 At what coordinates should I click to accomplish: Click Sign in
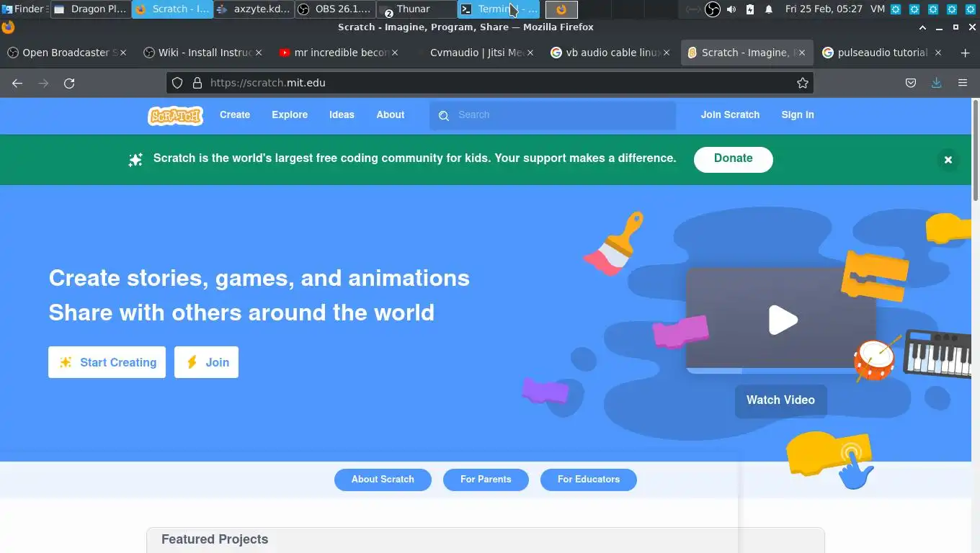pos(798,115)
